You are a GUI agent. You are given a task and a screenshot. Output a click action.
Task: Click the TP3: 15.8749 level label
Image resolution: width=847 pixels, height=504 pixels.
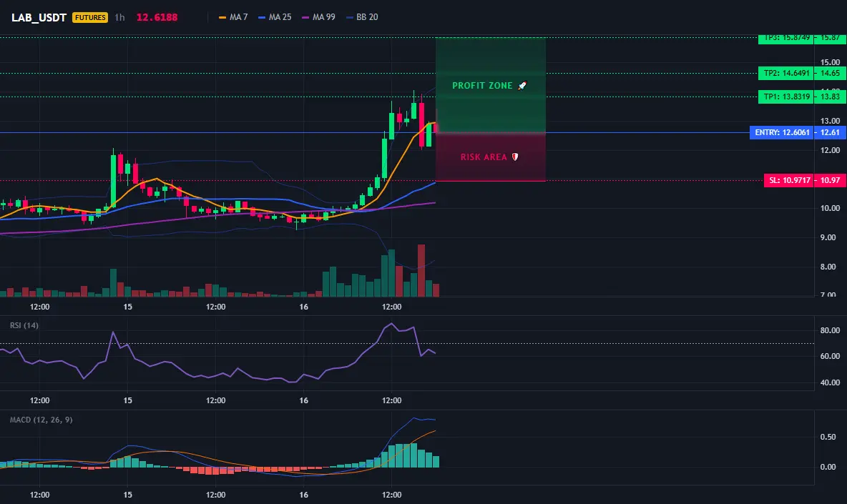786,39
